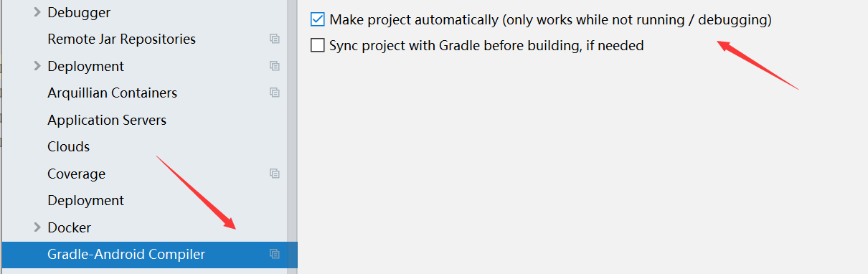Click the settings tree vertical scrollbar
This screenshot has width=868, height=274.
(x=292, y=136)
